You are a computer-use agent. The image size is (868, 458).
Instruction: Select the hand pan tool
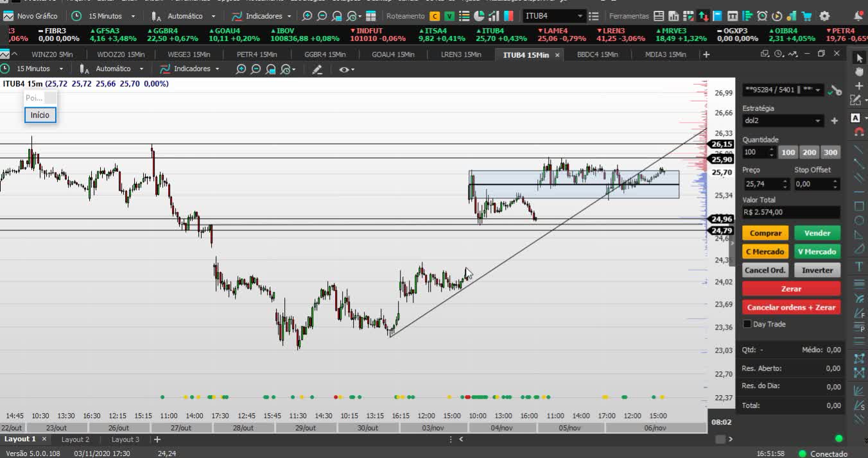(860, 72)
